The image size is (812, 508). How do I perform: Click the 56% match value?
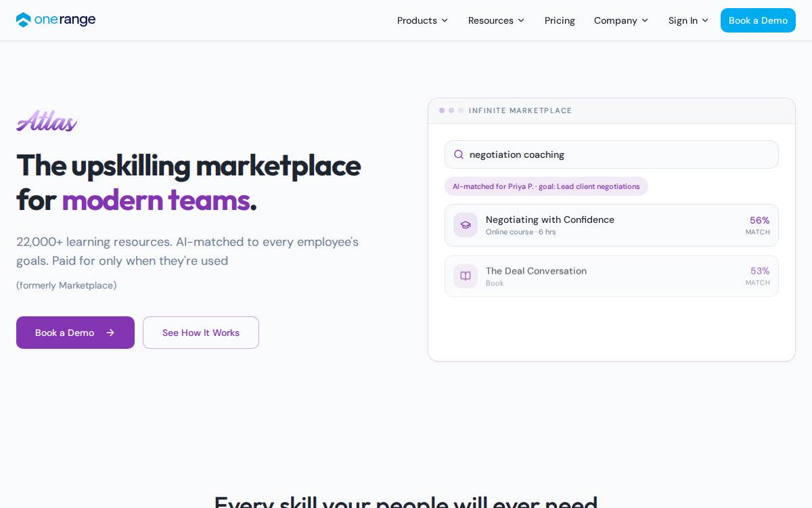coord(759,220)
